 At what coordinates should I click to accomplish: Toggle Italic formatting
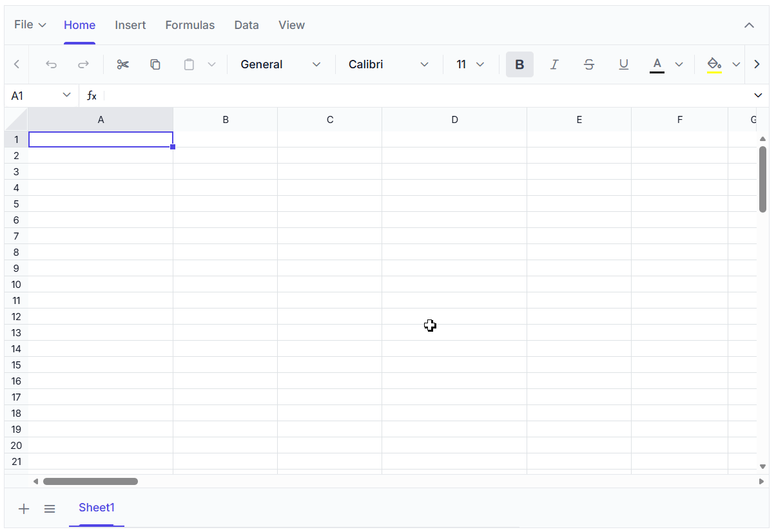554,64
